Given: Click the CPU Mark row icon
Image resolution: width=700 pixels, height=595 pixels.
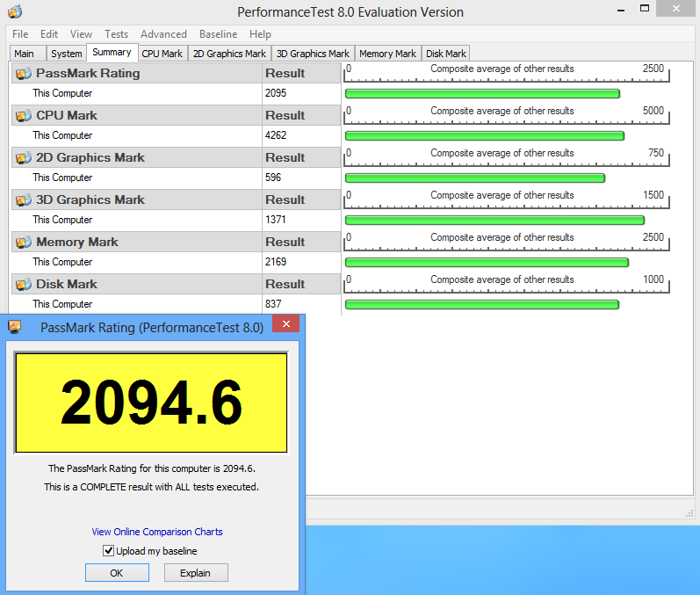Looking at the screenshot, I should 24,116.
